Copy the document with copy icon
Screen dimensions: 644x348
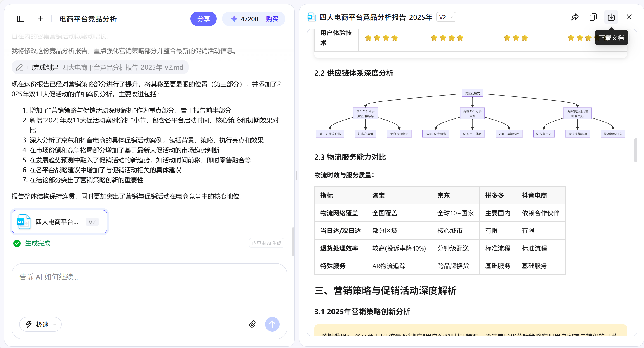[x=593, y=17]
